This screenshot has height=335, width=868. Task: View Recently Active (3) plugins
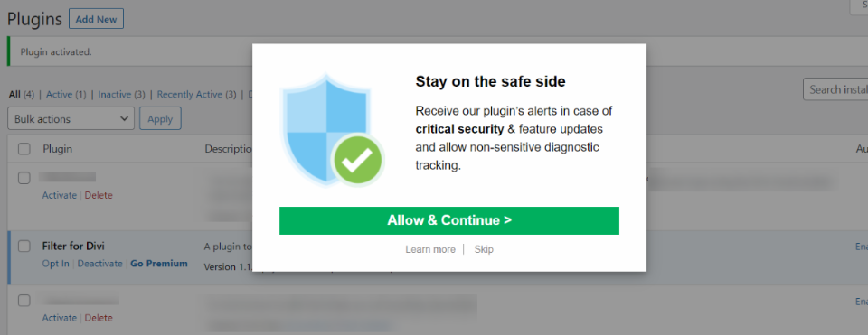[196, 95]
